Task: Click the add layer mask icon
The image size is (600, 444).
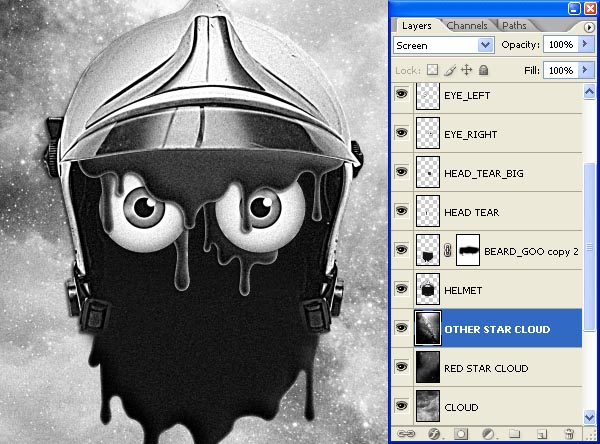Action: click(x=461, y=434)
